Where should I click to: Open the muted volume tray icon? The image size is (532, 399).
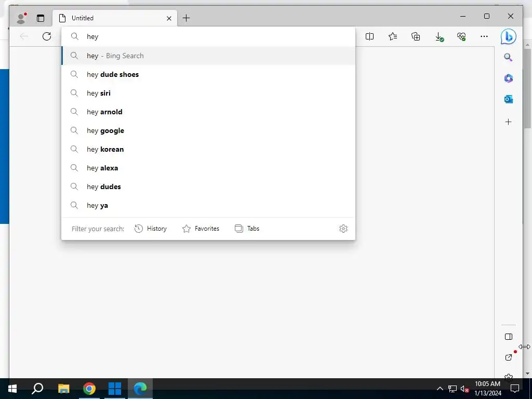point(464,389)
